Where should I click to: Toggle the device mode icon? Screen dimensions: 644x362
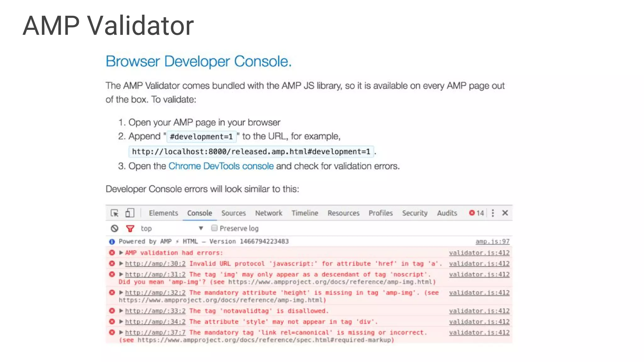click(x=130, y=213)
